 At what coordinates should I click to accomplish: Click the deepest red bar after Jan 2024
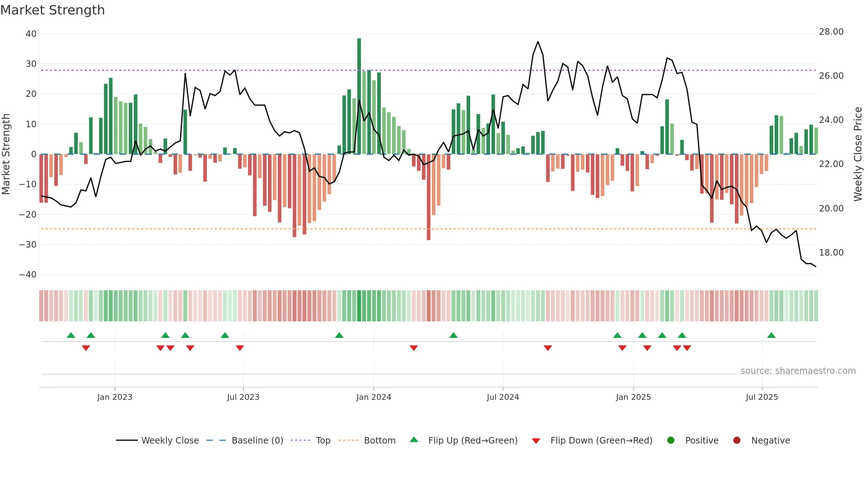[x=429, y=197]
